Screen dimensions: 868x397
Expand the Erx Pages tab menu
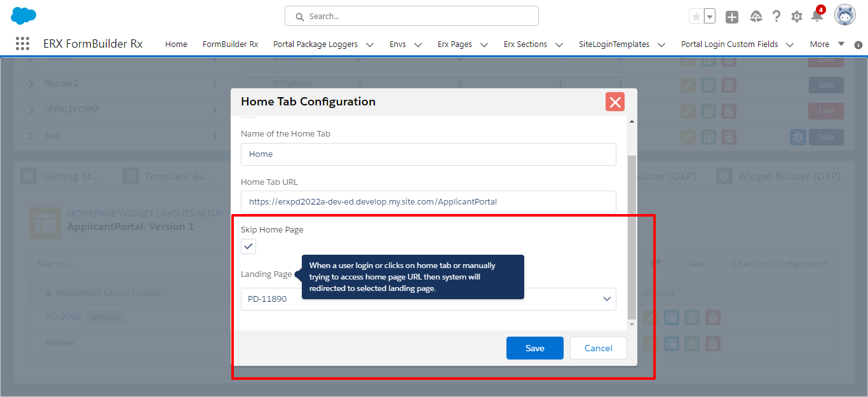coord(484,44)
